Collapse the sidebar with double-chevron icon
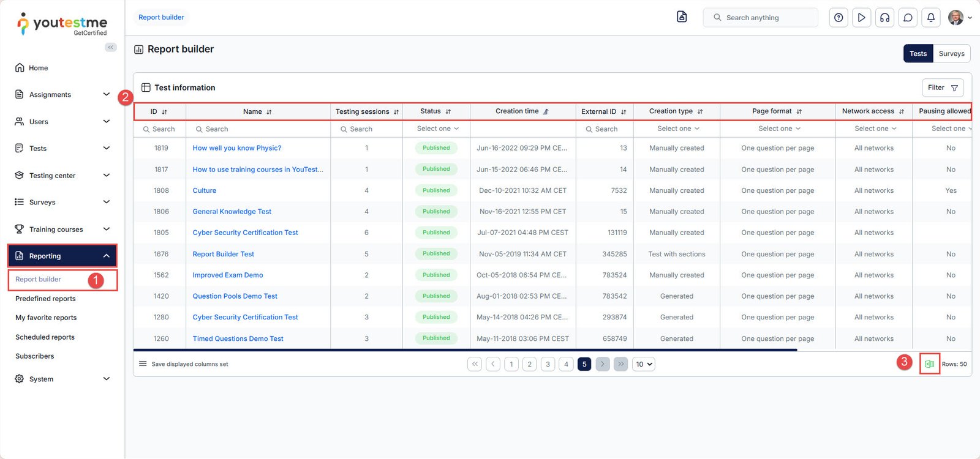This screenshot has height=459, width=980. [x=110, y=47]
